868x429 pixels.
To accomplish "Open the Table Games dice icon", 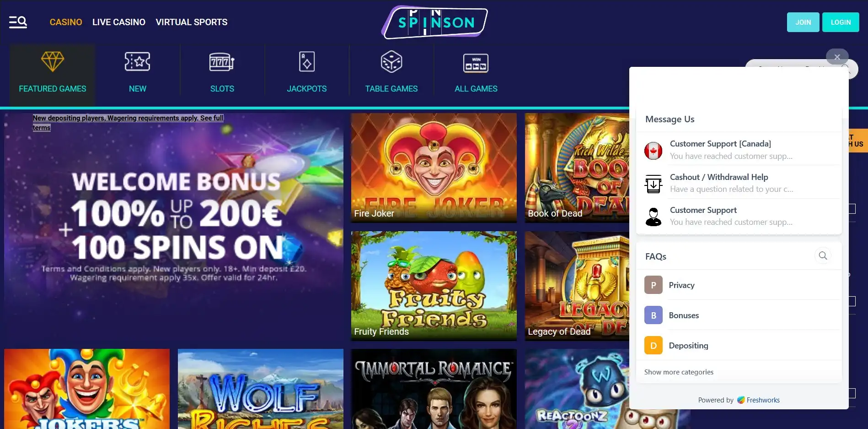I will (x=391, y=61).
